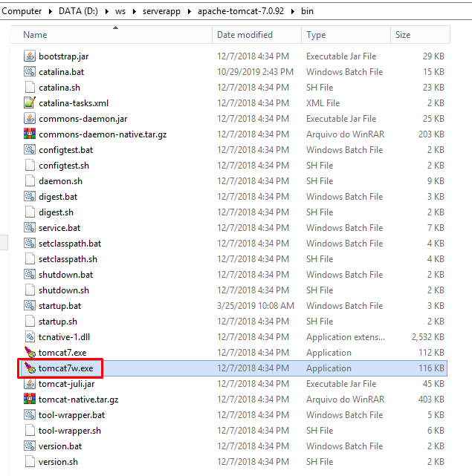The width and height of the screenshot is (472, 476).
Task: Click the configtest.bat batch icon
Action: tap(30, 150)
